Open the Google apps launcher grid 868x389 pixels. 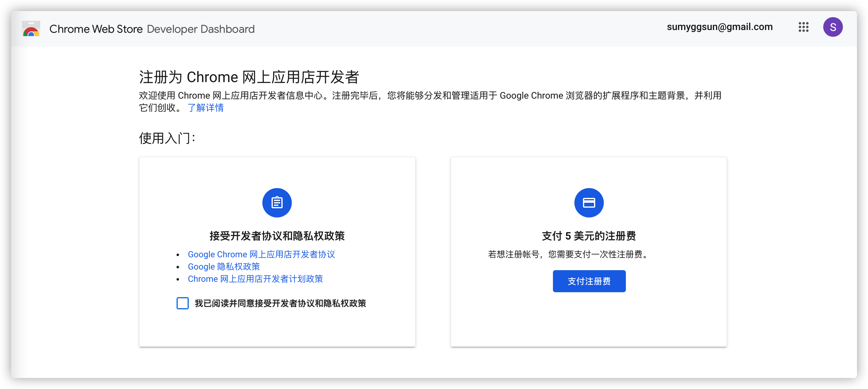pos(804,27)
